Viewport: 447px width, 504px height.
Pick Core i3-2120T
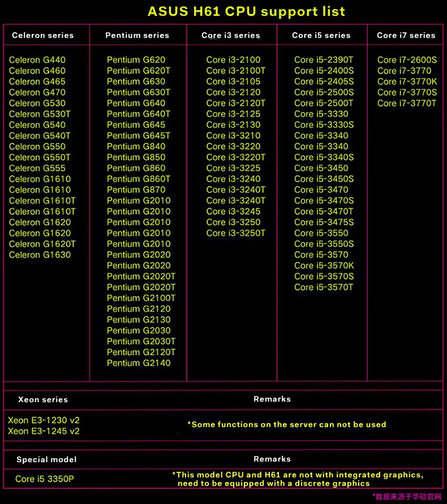coord(236,103)
